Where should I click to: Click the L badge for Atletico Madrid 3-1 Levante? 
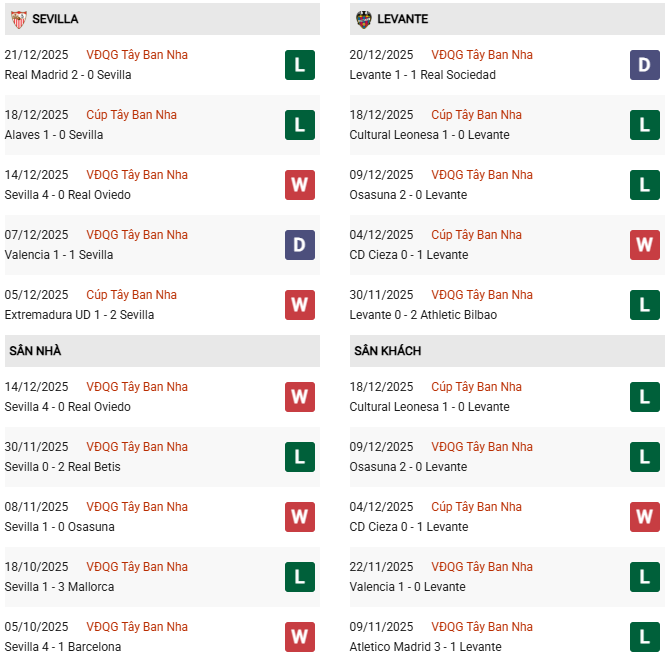coord(645,637)
